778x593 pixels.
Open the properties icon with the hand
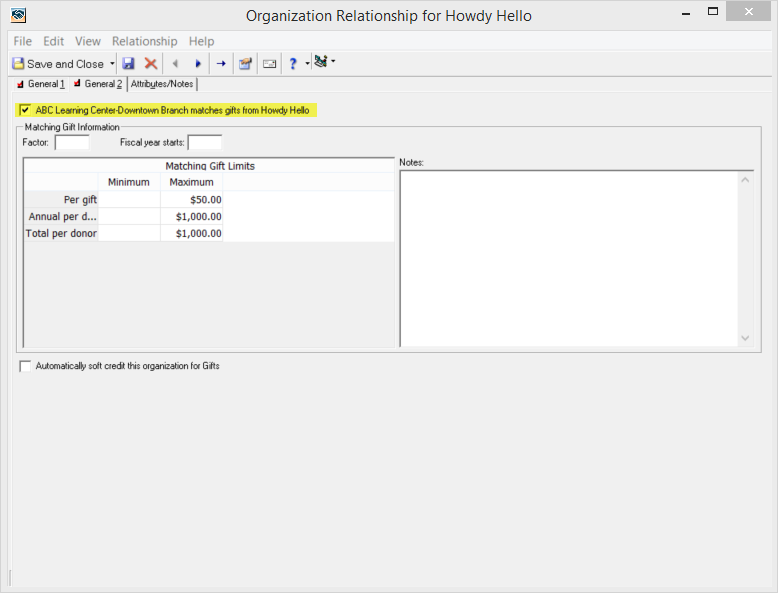tap(245, 64)
